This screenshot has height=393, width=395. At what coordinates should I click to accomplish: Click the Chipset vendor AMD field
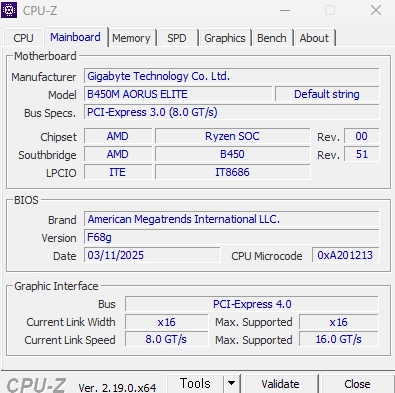(x=118, y=136)
